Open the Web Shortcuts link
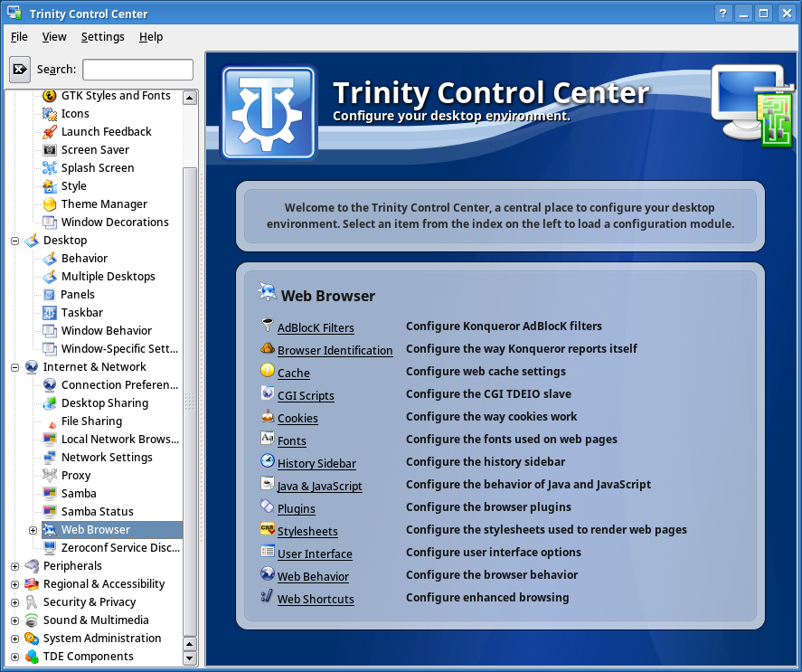The width and height of the screenshot is (802, 672). 316,599
